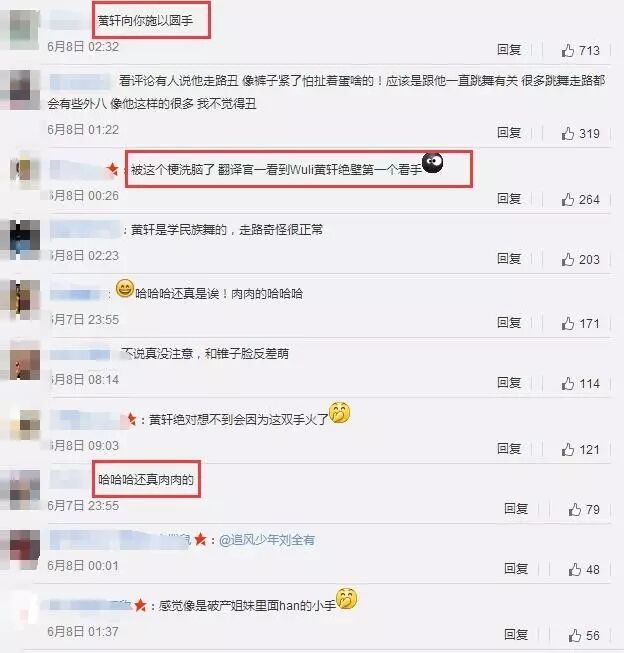This screenshot has height=653, width=624.
Task: Open the @追风少年刘全有 mention link
Action: (267, 540)
